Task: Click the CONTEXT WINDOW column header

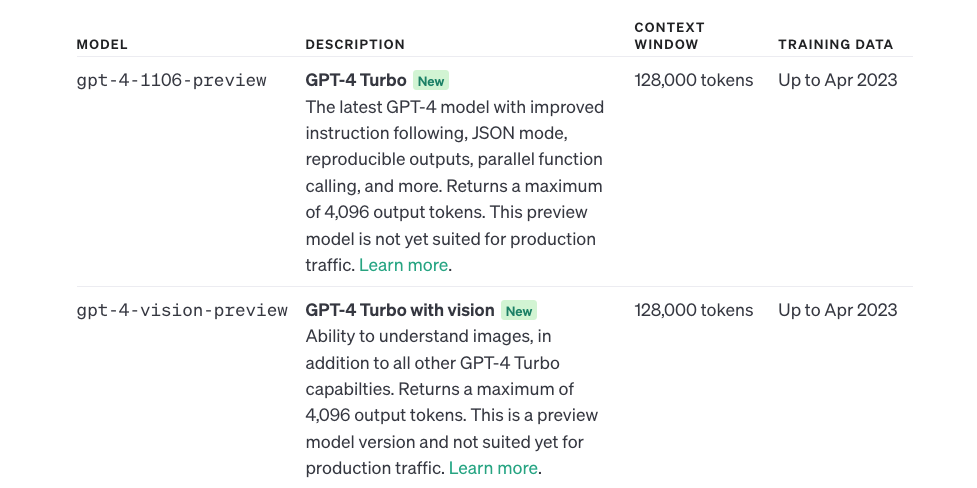Action: (669, 36)
